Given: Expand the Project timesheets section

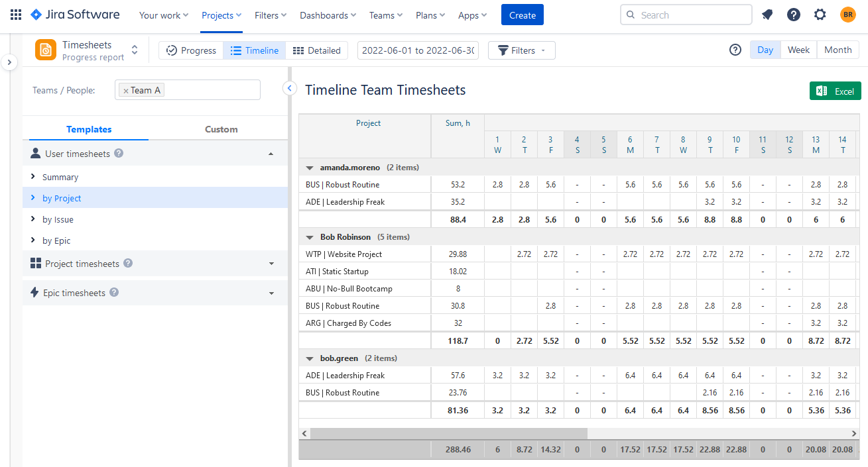Looking at the screenshot, I should [x=271, y=263].
